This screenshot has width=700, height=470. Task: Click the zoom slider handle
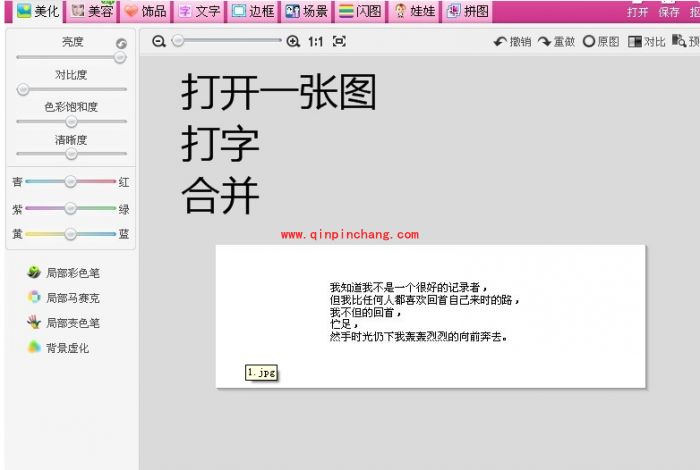tap(178, 41)
